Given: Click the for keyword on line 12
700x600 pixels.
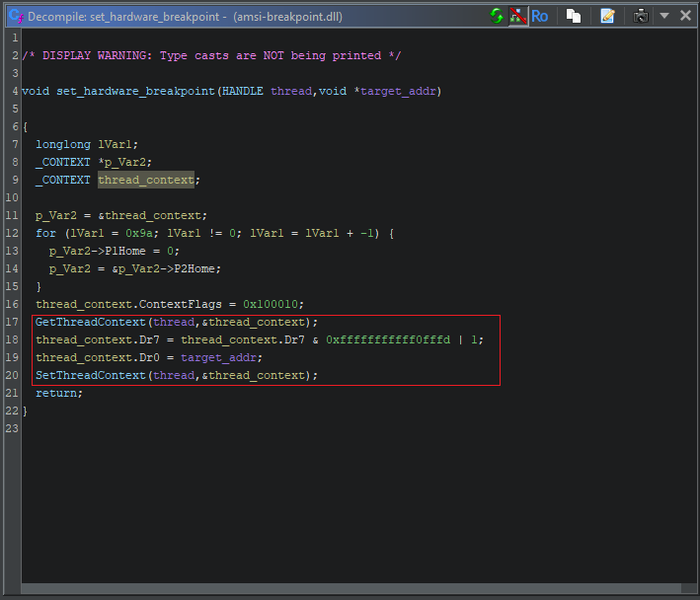Looking at the screenshot, I should (x=46, y=233).
